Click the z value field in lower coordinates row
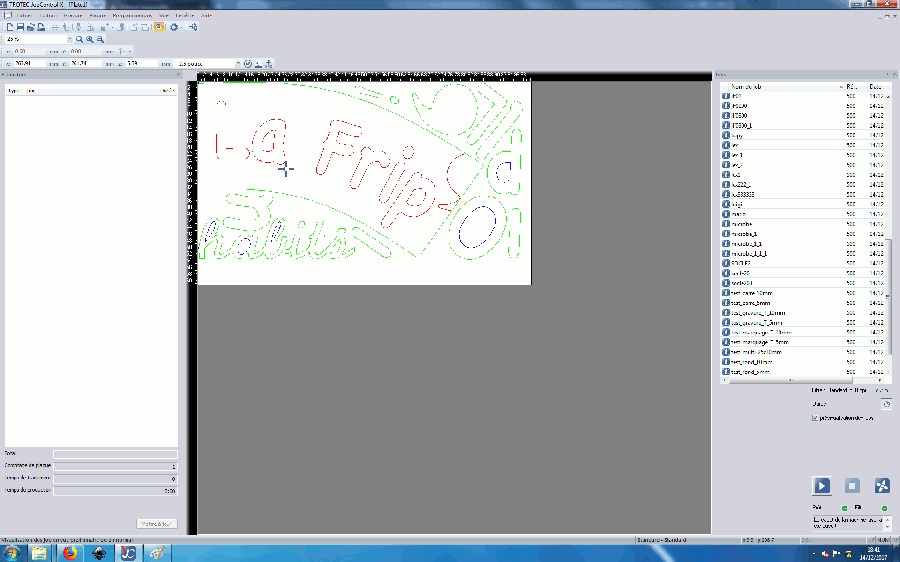 click(x=141, y=64)
